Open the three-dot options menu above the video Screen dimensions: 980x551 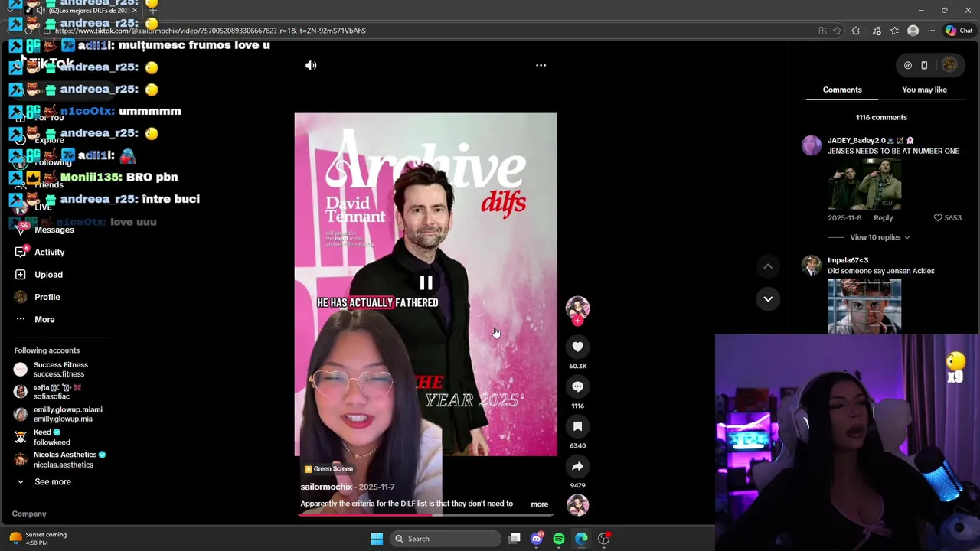click(541, 66)
